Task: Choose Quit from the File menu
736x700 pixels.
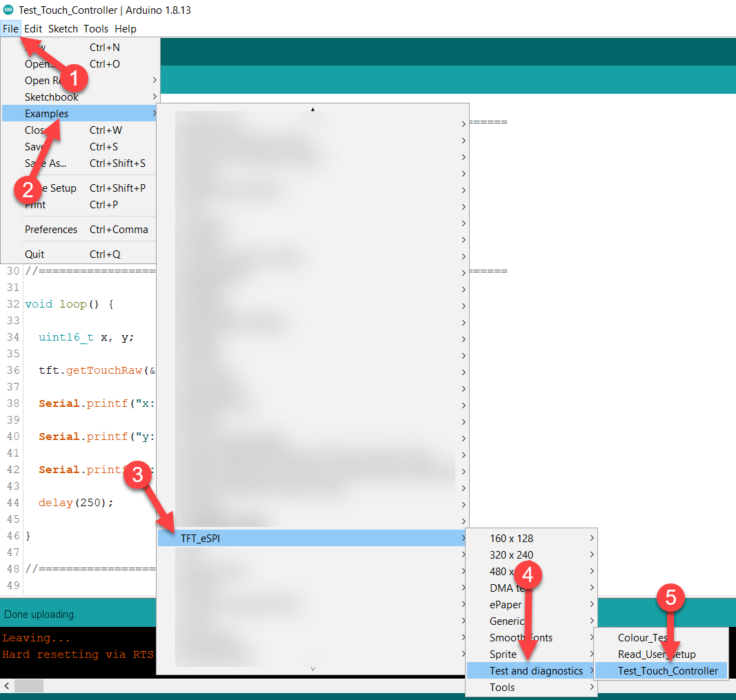Action: [x=79, y=254]
